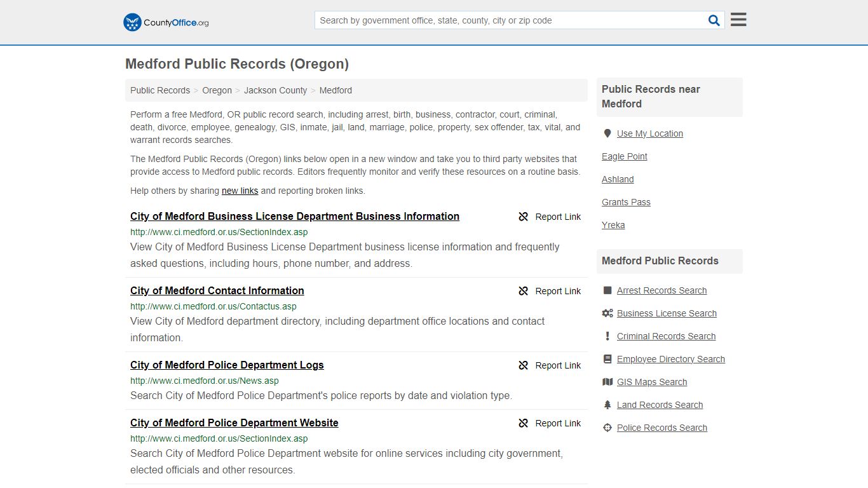Click broken link icon for Contact Information

click(x=524, y=291)
